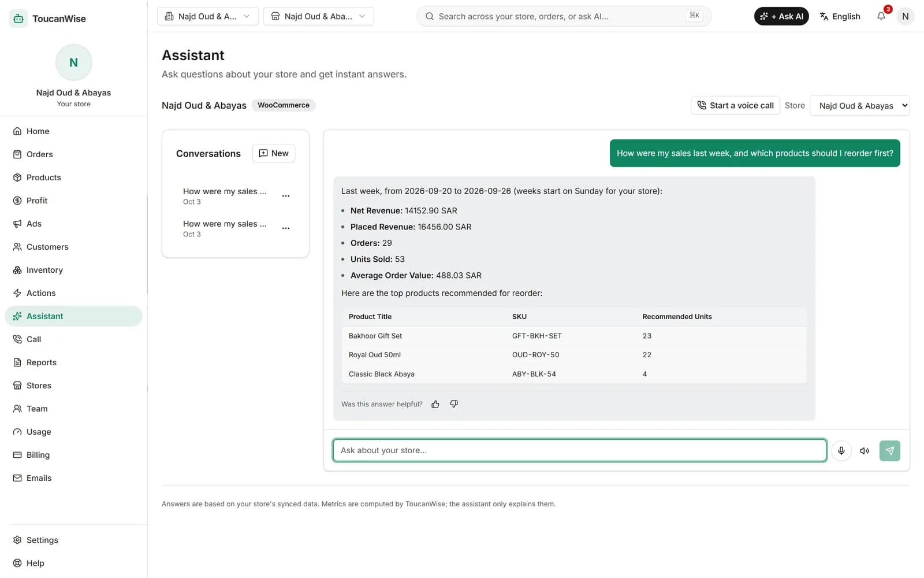Mark answer helpful with thumbs up
924x578 pixels.
(435, 404)
